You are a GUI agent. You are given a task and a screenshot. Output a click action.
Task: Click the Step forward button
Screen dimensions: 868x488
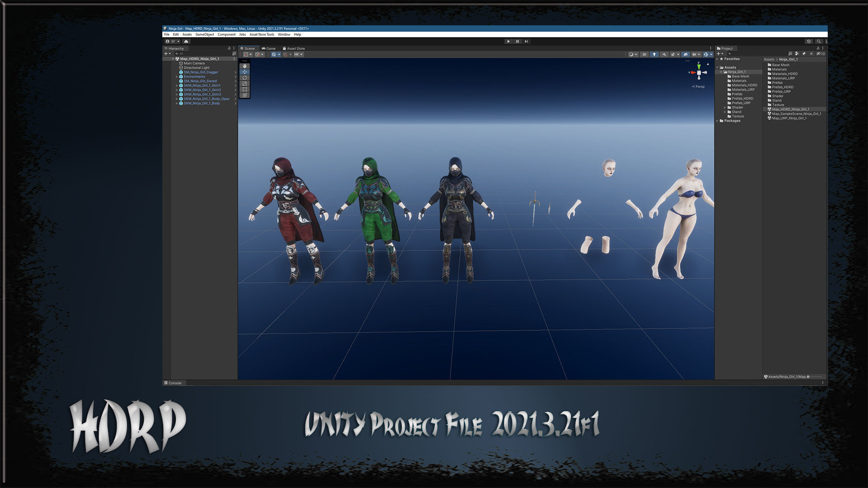(x=526, y=42)
